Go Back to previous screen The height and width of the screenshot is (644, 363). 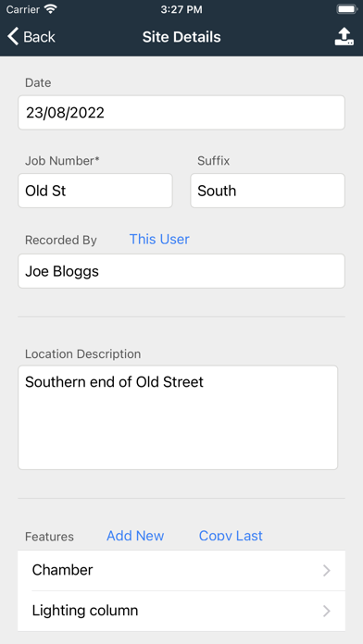coord(31,37)
